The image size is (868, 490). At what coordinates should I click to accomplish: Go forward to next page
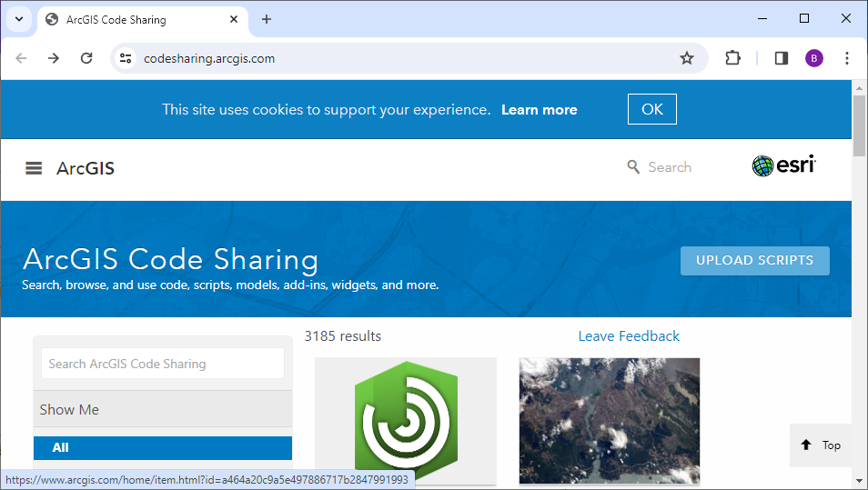click(x=54, y=58)
